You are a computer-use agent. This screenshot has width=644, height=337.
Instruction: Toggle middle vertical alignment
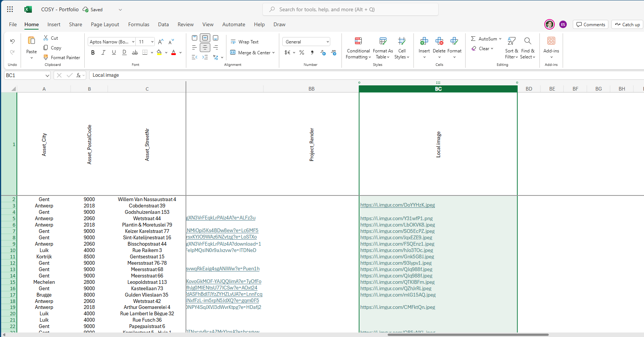tap(205, 38)
